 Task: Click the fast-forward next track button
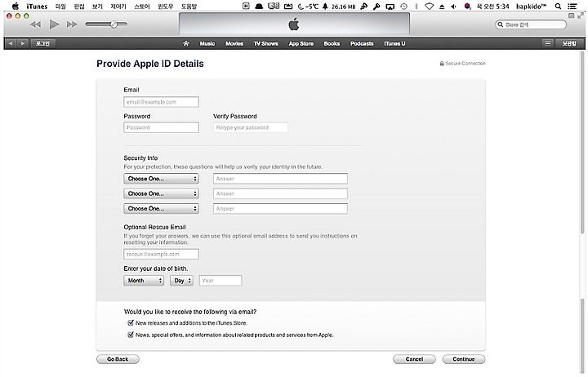click(x=72, y=24)
